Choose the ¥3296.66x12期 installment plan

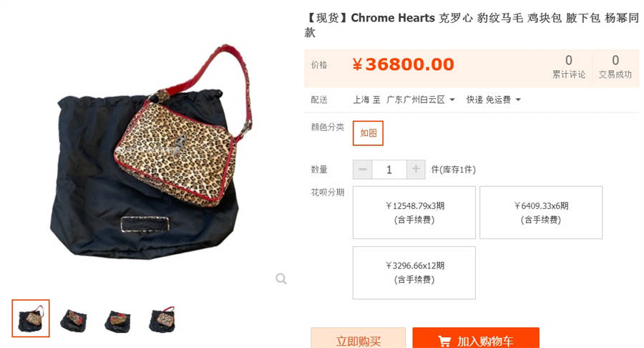[414, 272]
